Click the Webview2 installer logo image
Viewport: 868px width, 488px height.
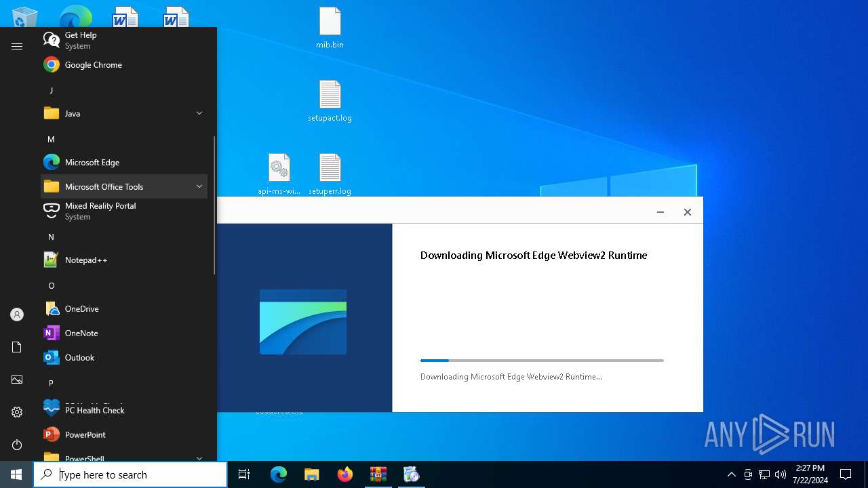pos(303,322)
